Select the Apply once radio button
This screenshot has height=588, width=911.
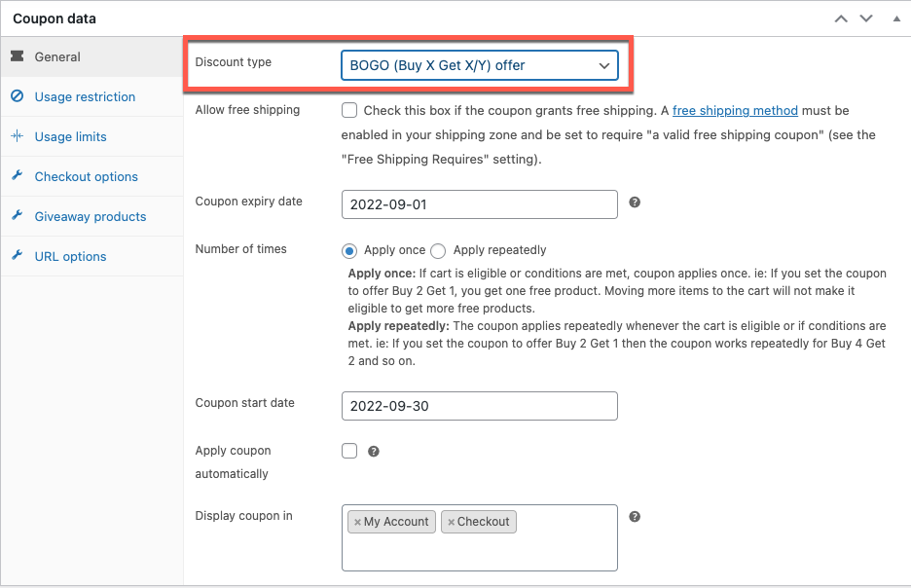point(349,251)
